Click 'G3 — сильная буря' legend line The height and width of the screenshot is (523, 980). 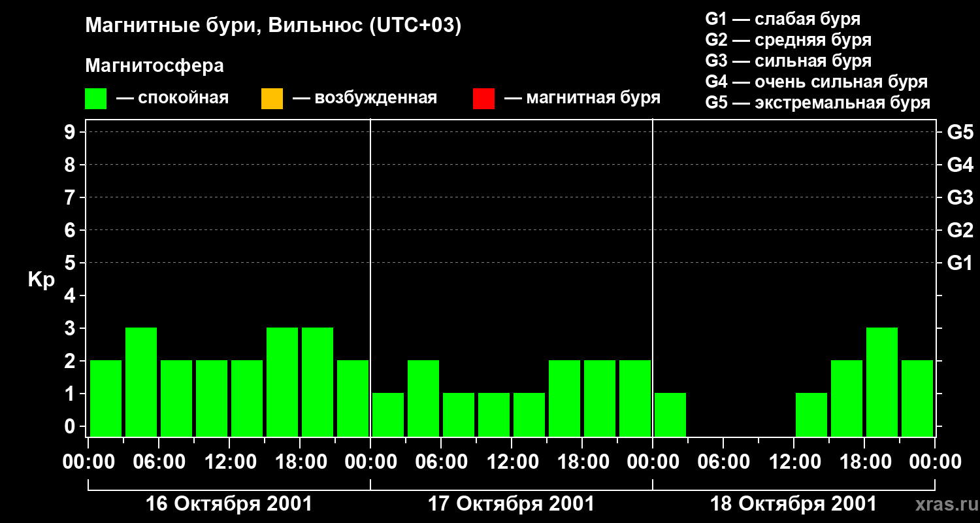pyautogui.click(x=788, y=61)
